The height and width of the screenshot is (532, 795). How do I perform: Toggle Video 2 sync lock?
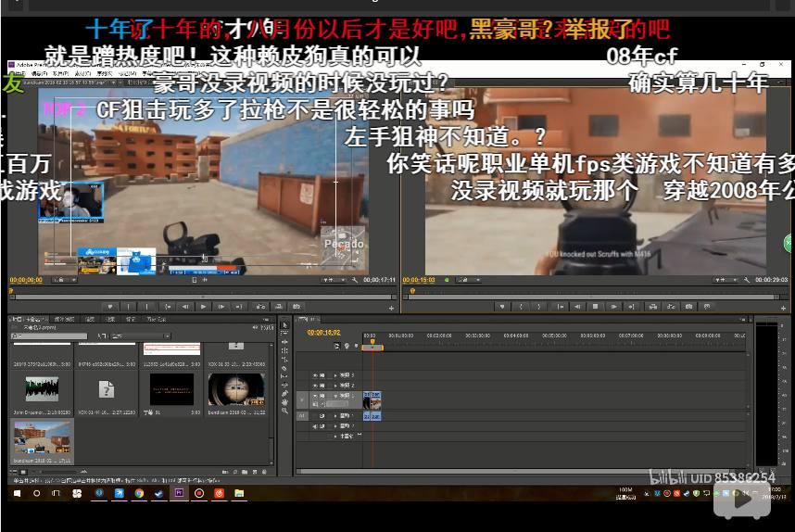pos(322,386)
